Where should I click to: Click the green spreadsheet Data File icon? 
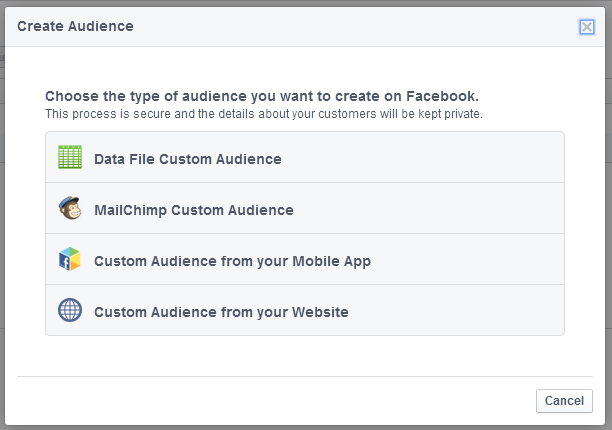coord(70,157)
